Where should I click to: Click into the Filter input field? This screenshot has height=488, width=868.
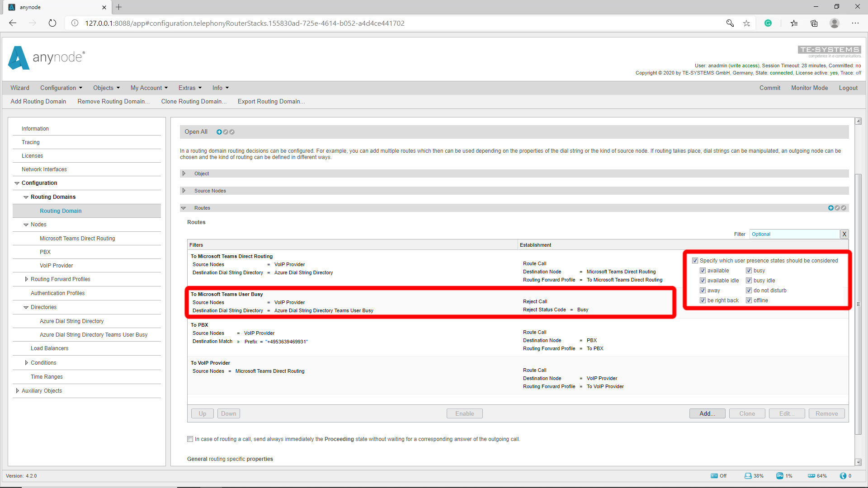click(794, 234)
